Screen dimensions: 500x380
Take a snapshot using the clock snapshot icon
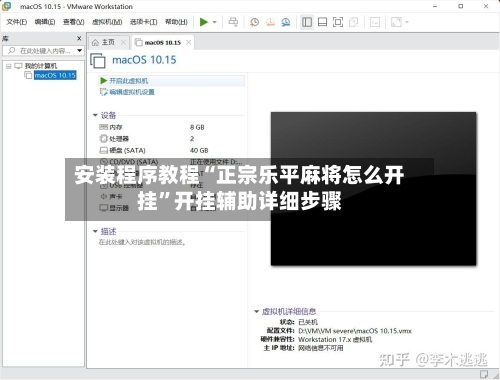coord(254,22)
